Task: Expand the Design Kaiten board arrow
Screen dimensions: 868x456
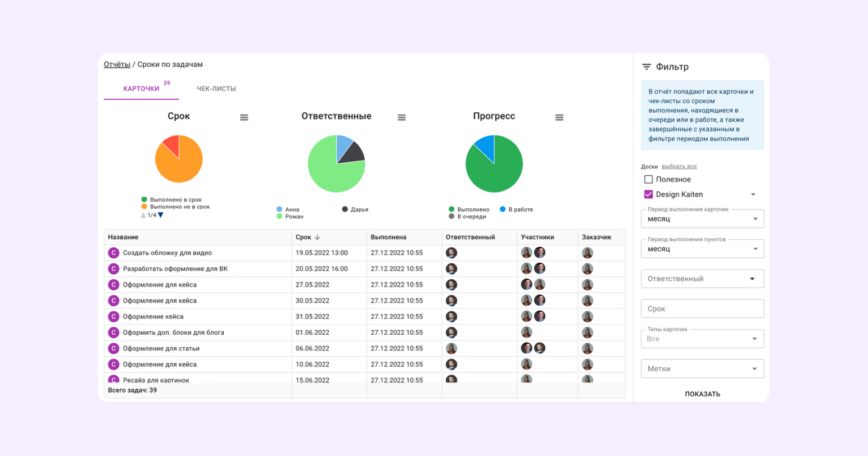Action: pos(753,195)
